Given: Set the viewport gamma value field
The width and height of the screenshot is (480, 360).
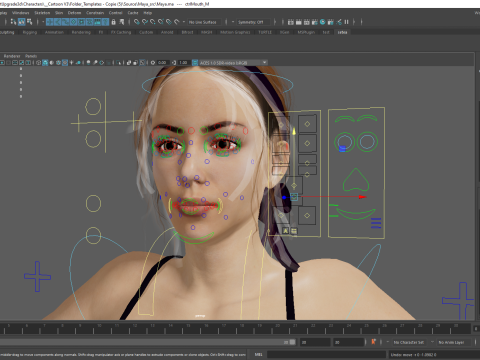Looking at the screenshot, I should tap(184, 63).
